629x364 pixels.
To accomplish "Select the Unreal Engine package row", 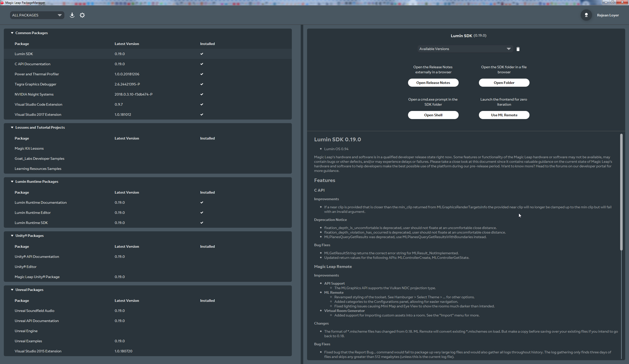I will point(148,331).
